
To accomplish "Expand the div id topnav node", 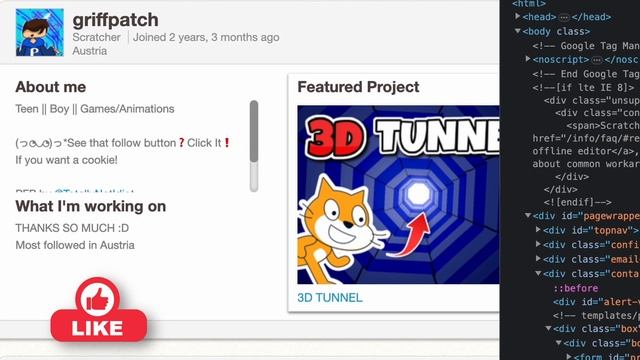I will click(x=538, y=230).
